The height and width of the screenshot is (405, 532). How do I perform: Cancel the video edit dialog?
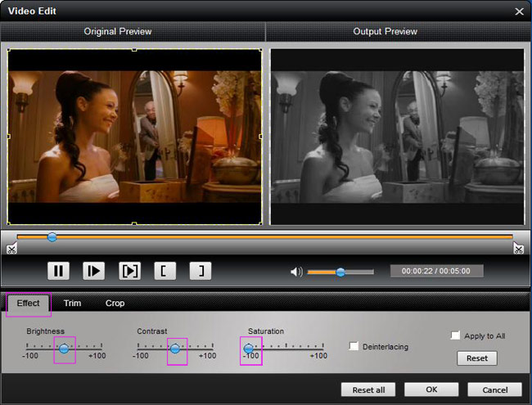(x=494, y=389)
